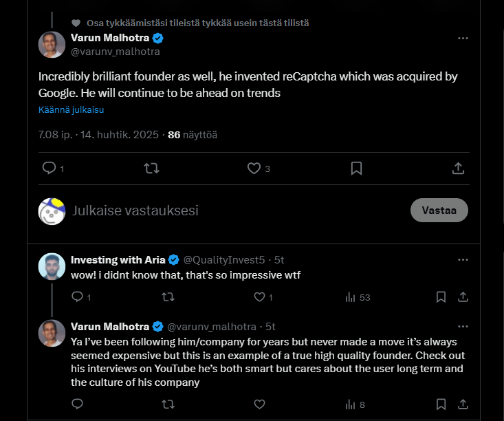
Task: Repost the Investing with Aria reply
Action: 167,297
